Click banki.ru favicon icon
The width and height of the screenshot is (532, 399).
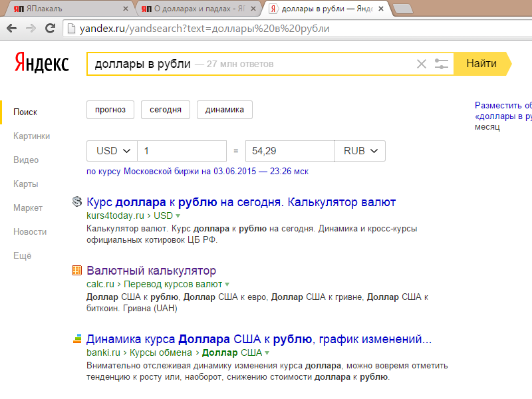[x=77, y=339]
